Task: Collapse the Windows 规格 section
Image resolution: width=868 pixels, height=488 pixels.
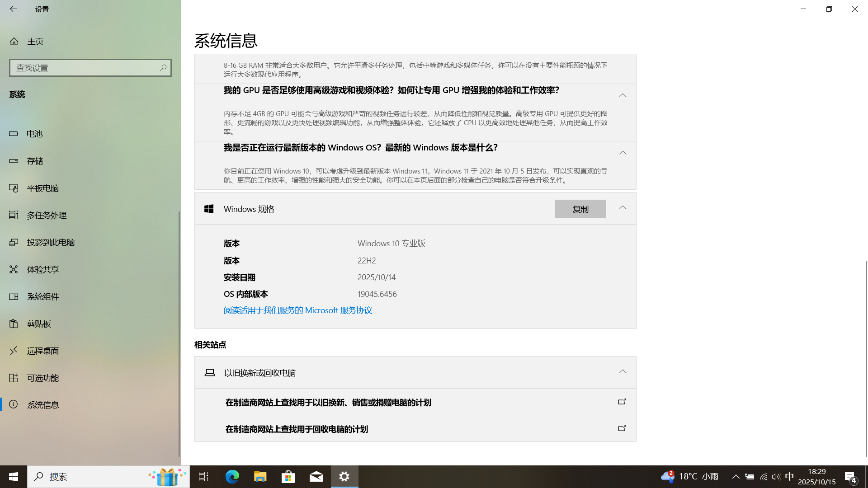Action: [623, 208]
